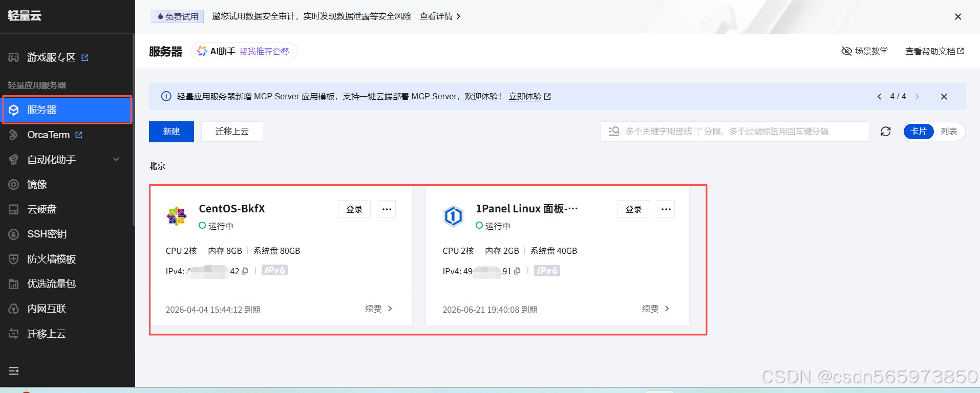Click the info icon in notice bar
Screen dimensions: 980x393
[166, 96]
